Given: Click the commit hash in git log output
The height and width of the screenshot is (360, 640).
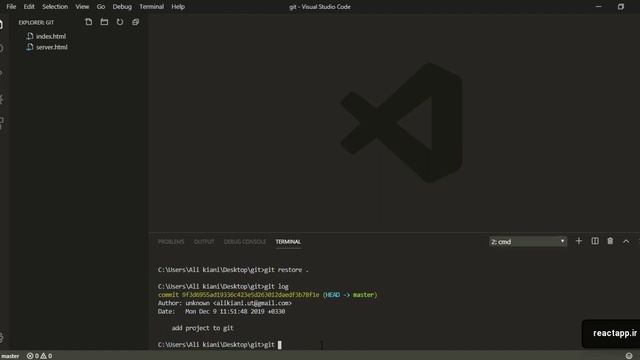Looking at the screenshot, I should point(251,295).
